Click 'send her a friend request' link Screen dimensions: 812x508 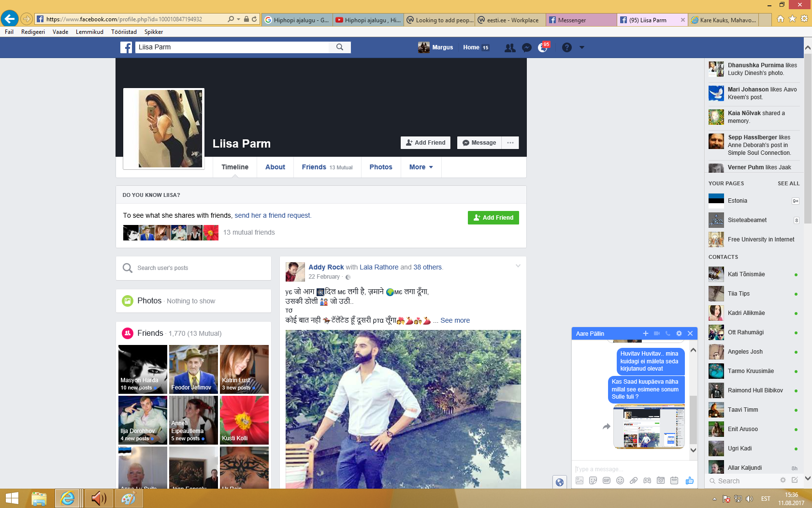[273, 216]
